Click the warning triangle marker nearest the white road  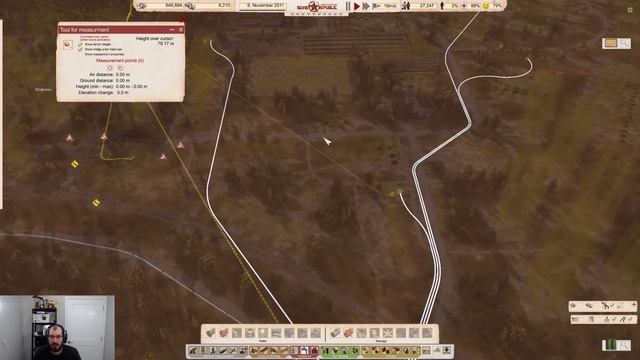[x=180, y=145]
